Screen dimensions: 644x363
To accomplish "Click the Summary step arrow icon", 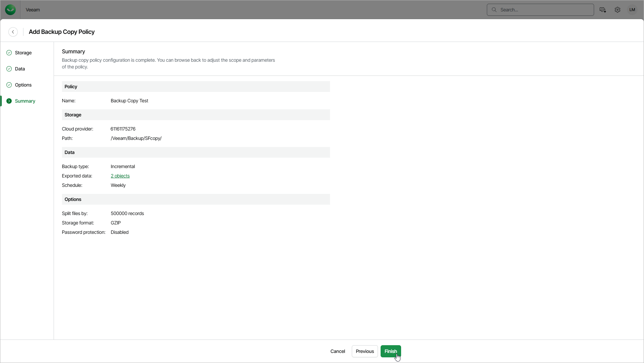I will point(9,101).
